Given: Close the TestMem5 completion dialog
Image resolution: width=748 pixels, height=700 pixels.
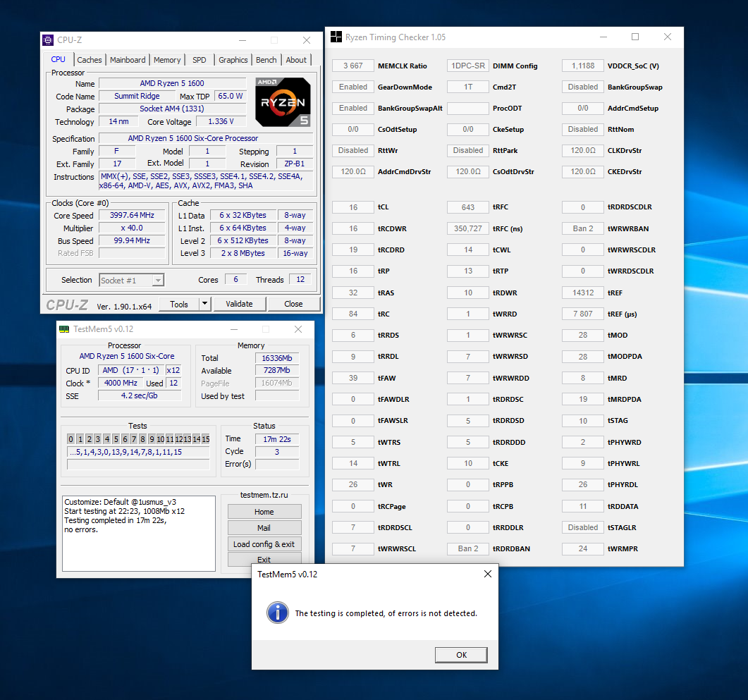Looking at the screenshot, I should point(488,574).
